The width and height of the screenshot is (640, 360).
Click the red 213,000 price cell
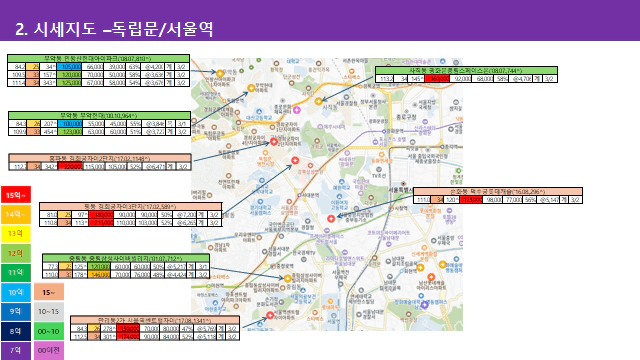click(101, 222)
